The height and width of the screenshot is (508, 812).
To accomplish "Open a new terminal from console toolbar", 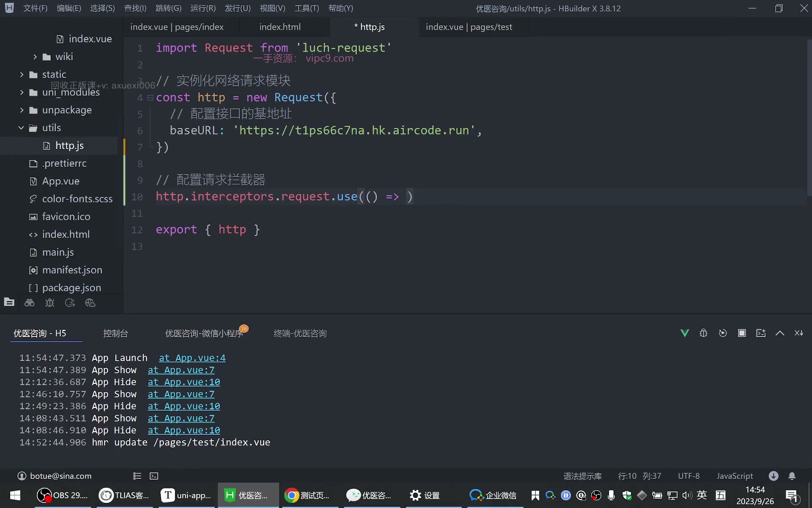I will coord(761,333).
